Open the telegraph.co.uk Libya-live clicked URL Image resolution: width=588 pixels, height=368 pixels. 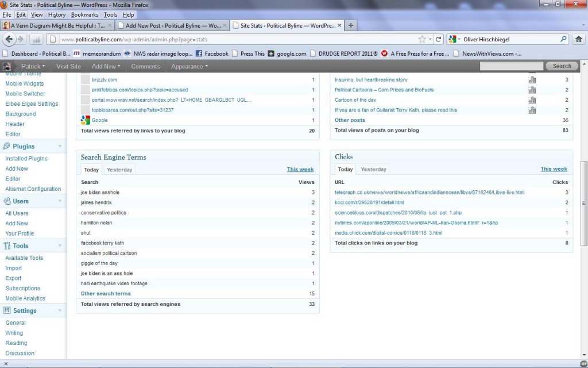430,192
